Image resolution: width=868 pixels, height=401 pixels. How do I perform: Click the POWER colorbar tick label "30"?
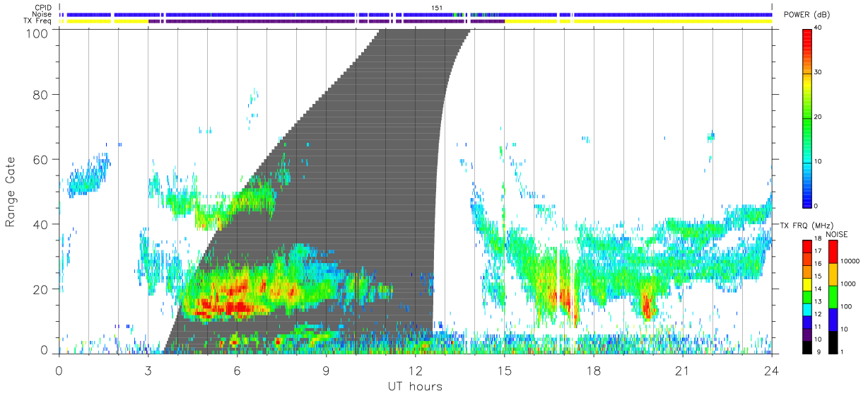click(819, 73)
